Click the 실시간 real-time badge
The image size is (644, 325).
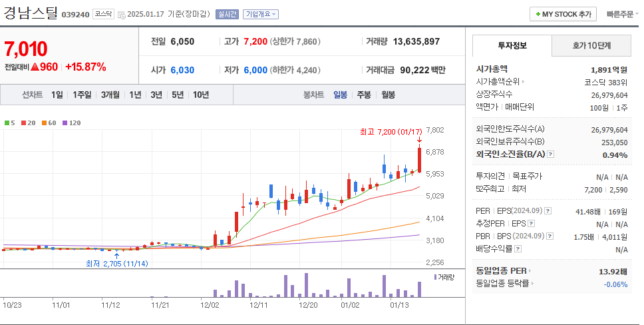227,14
